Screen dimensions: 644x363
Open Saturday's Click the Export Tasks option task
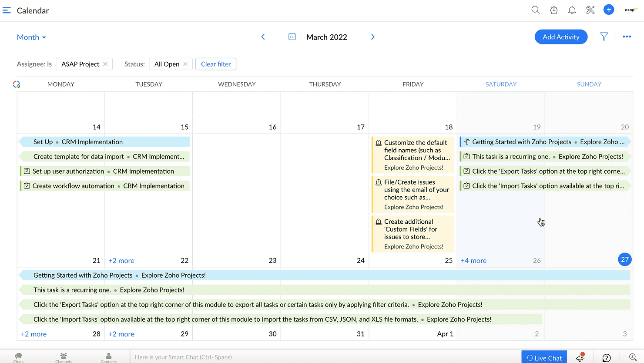click(546, 171)
